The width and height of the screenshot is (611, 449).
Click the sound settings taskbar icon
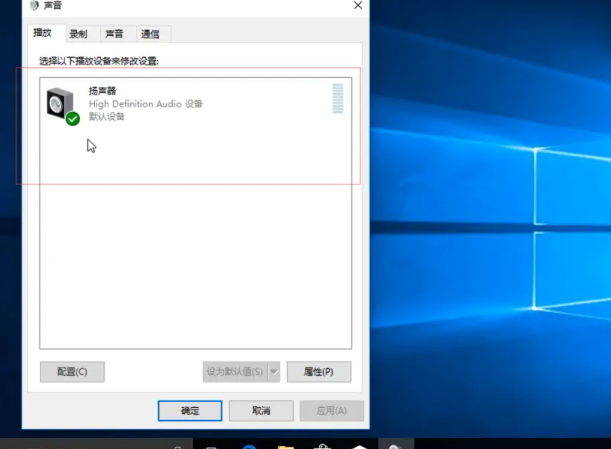(x=396, y=444)
